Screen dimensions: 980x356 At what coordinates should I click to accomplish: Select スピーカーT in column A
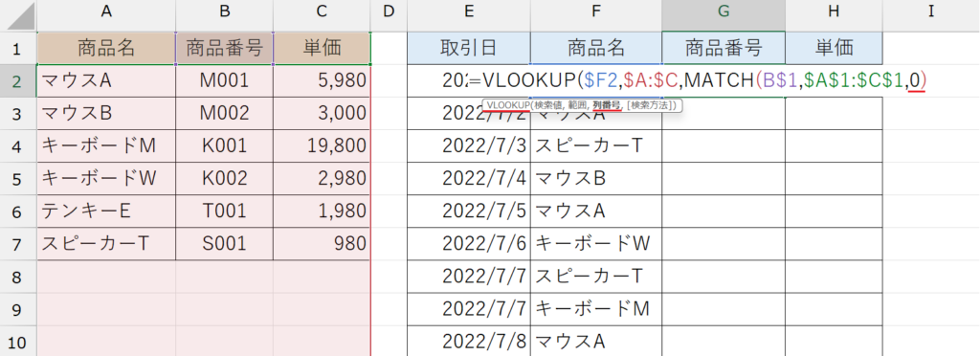point(105,244)
